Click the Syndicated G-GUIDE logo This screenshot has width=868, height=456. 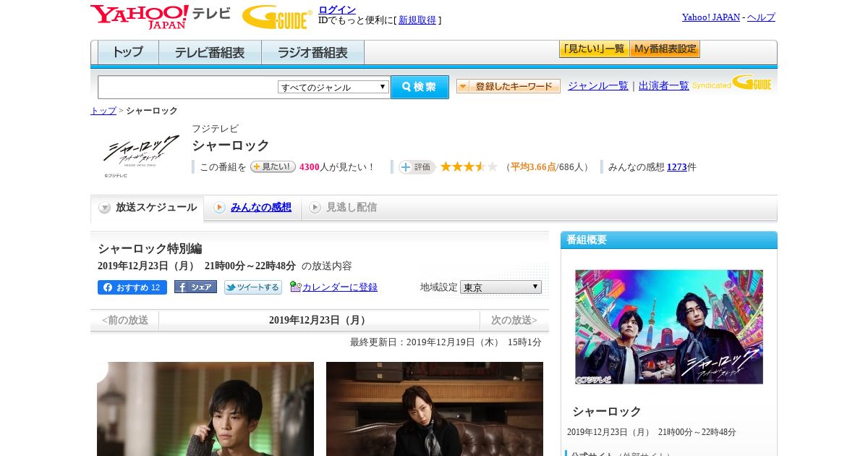point(732,83)
